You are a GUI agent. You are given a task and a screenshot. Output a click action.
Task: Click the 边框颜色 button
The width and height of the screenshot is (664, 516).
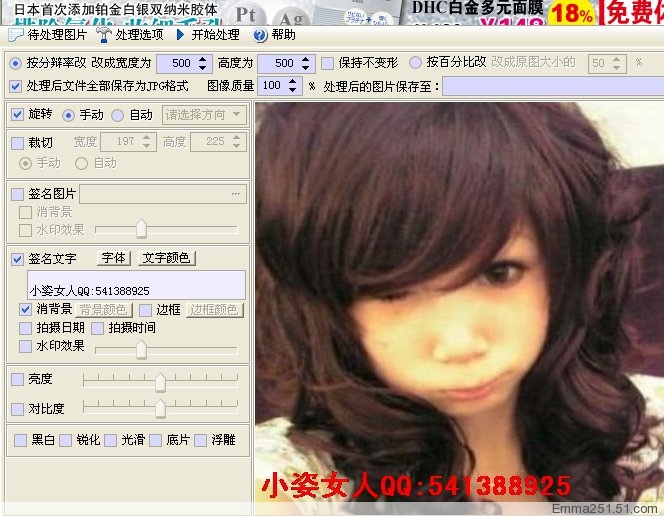[x=215, y=310]
